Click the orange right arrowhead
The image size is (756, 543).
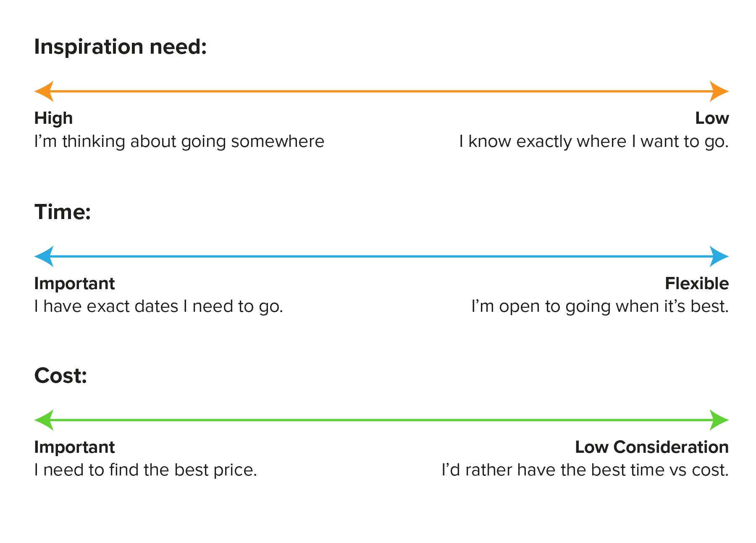tap(719, 91)
